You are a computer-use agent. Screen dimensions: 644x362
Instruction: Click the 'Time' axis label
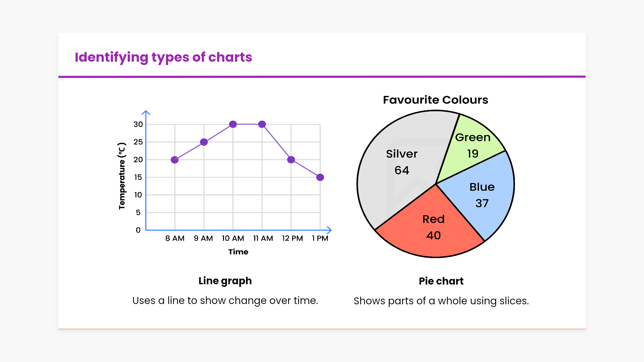pyautogui.click(x=238, y=252)
